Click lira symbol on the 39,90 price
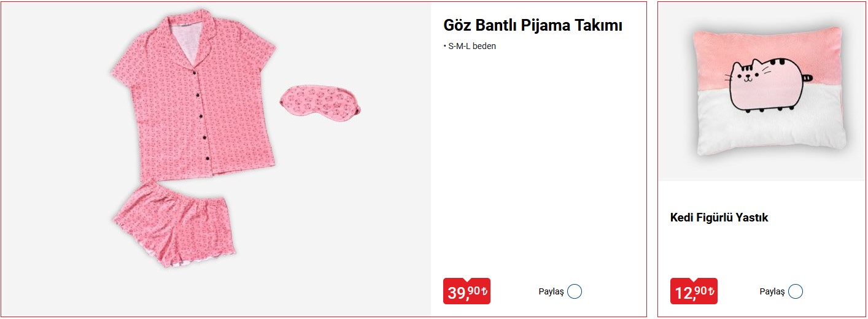Screen dimensions: 868x319 pyautogui.click(x=484, y=291)
